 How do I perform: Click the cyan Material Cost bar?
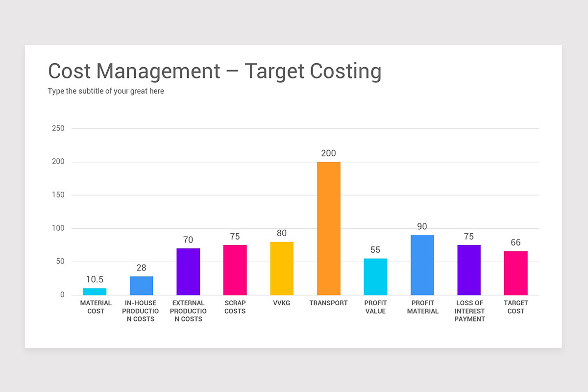tap(96, 292)
